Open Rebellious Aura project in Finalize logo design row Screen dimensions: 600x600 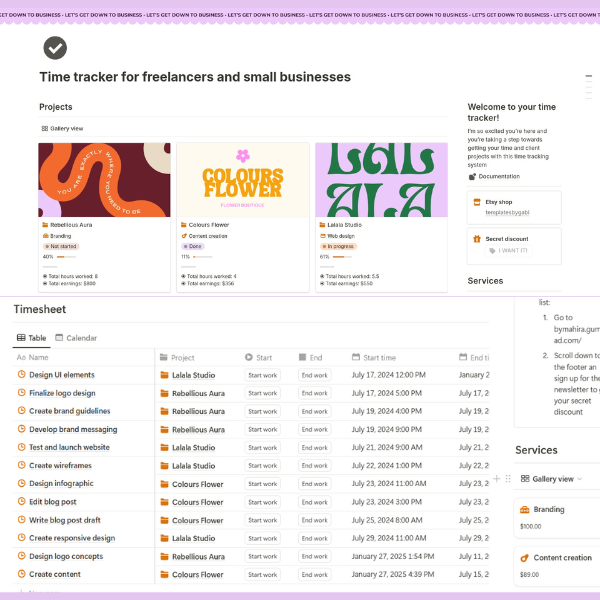[198, 393]
